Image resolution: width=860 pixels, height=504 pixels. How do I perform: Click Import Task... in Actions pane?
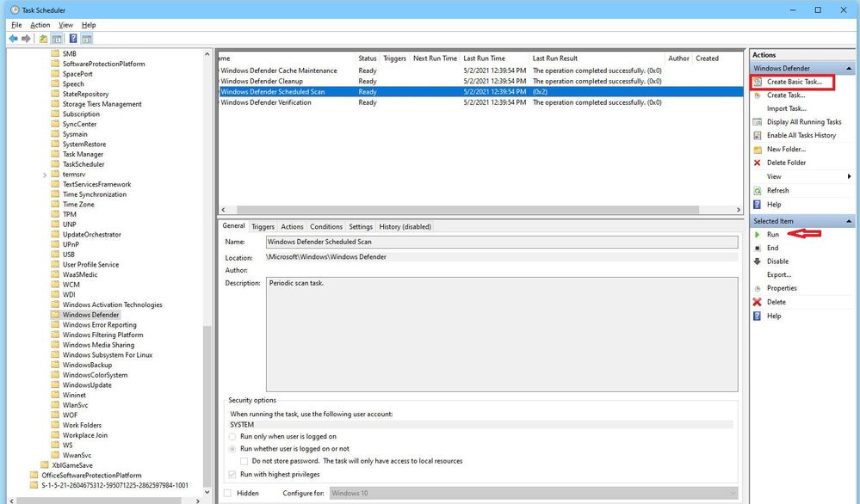click(787, 108)
